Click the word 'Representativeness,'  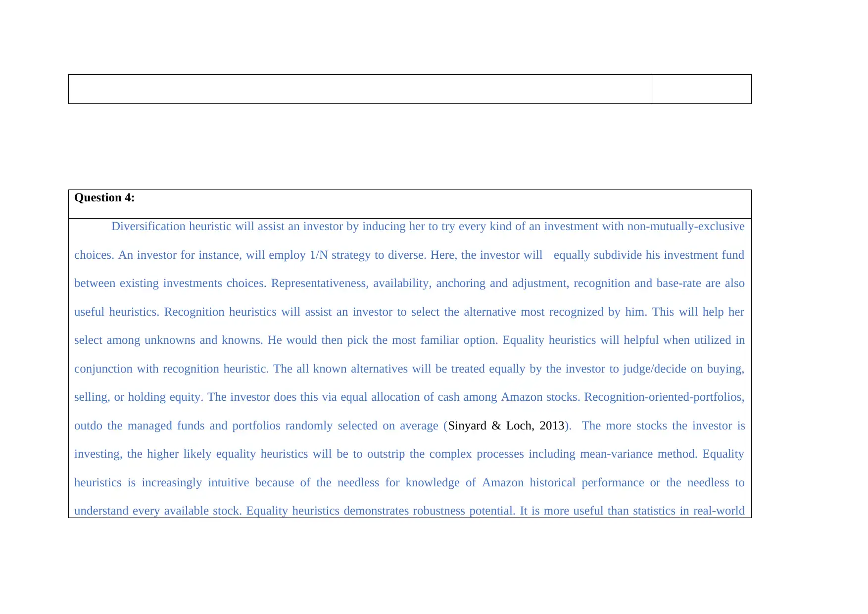tap(320, 283)
